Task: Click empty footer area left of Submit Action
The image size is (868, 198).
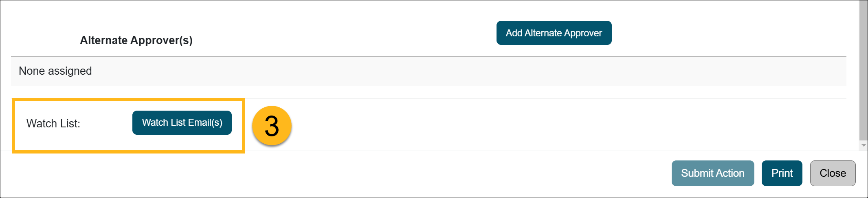Action: 367,174
